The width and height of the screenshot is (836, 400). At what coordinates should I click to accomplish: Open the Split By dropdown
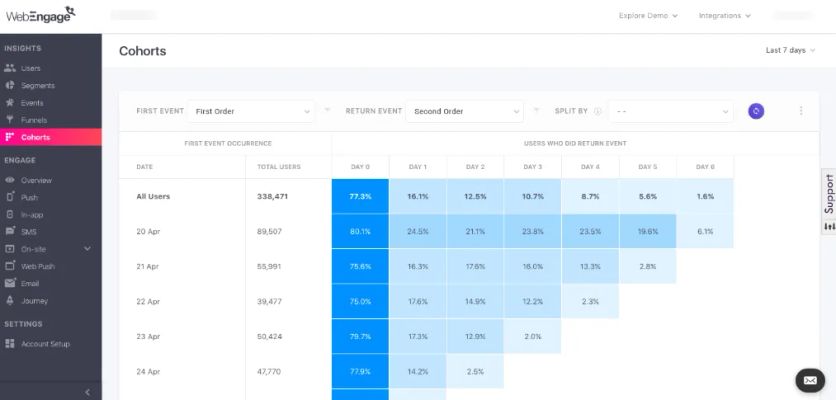click(671, 111)
